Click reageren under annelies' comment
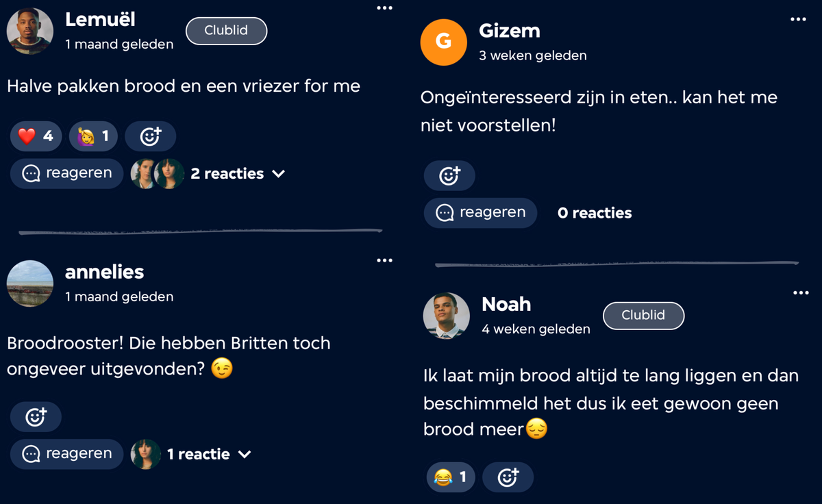822x504 pixels. pos(66,454)
